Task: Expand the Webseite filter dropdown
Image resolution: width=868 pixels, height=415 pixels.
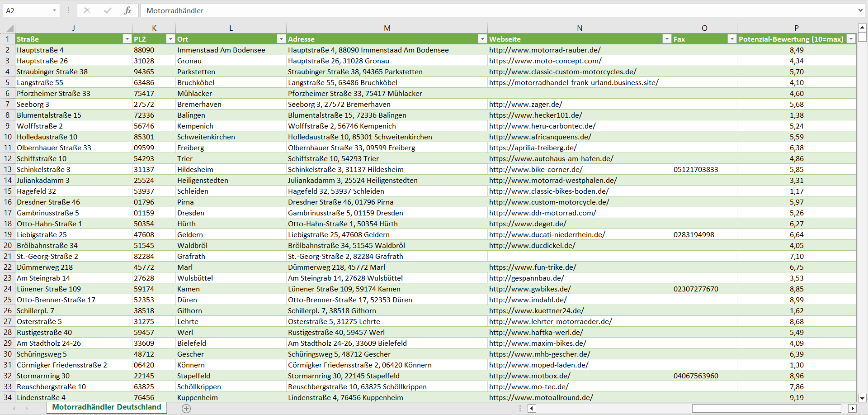Action: (x=666, y=39)
